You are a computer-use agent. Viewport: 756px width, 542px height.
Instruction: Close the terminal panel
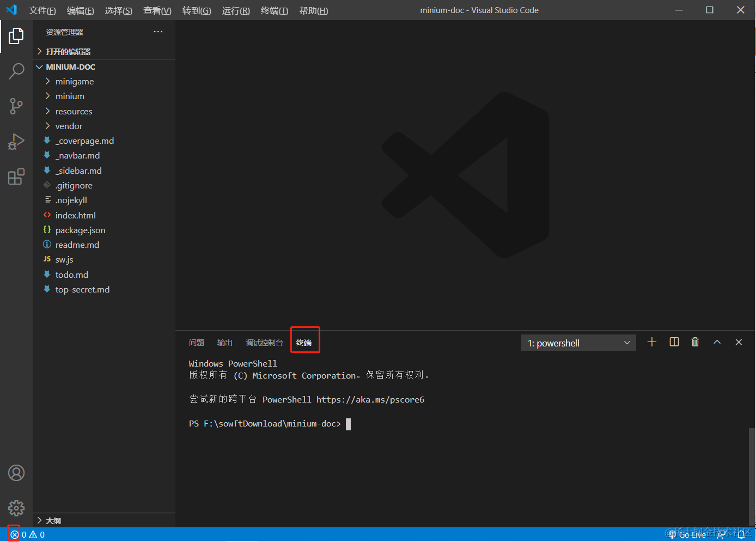coord(739,342)
